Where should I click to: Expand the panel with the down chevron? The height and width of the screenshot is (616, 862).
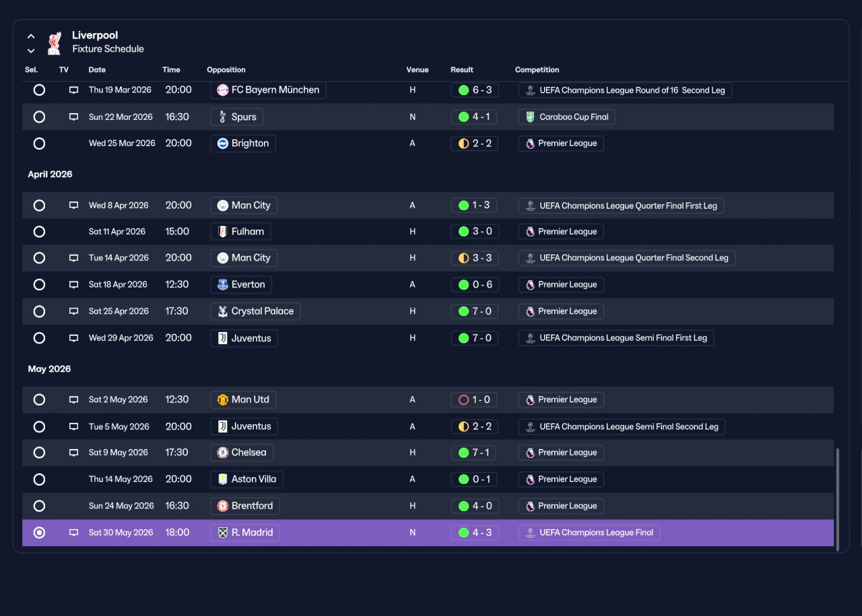coord(31,50)
